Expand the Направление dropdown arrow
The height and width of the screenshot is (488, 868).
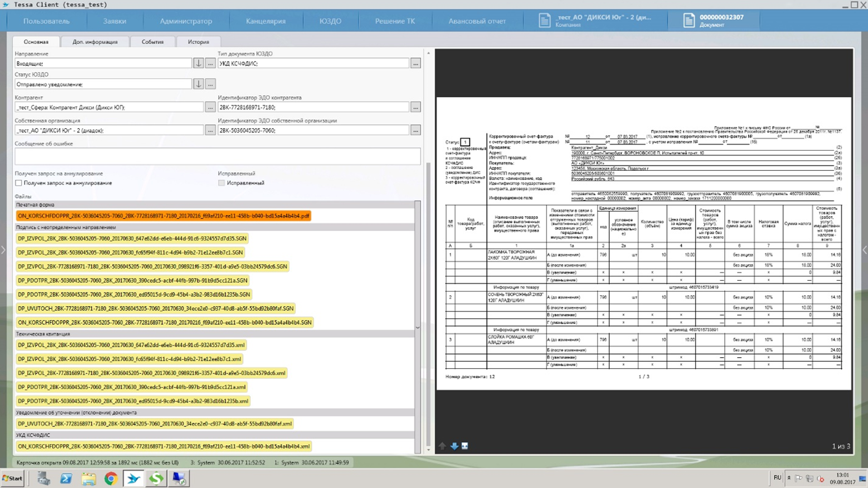(x=198, y=63)
